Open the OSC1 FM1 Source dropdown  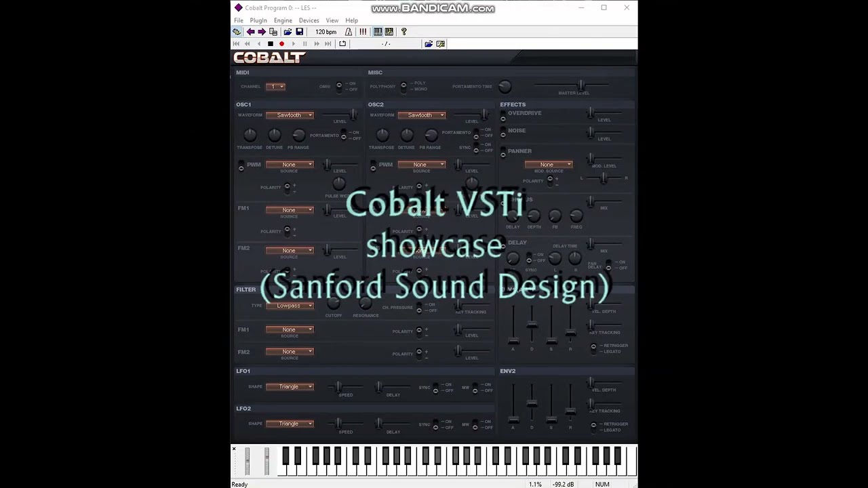[x=290, y=210]
